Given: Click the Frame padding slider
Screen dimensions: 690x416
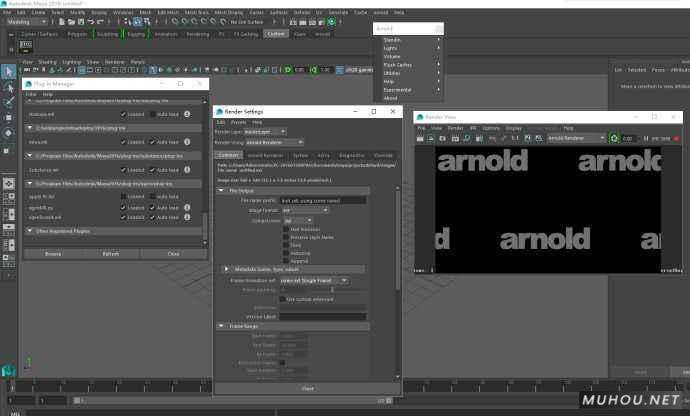Looking at the screenshot, I should (333, 290).
